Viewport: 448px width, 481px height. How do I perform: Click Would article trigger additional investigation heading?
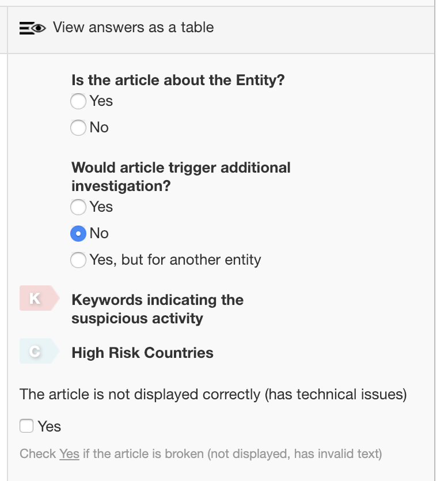tap(181, 177)
